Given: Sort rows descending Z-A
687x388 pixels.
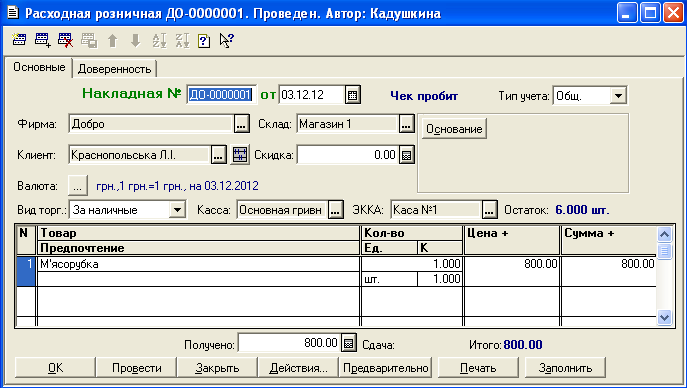Looking at the screenshot, I should [182, 40].
